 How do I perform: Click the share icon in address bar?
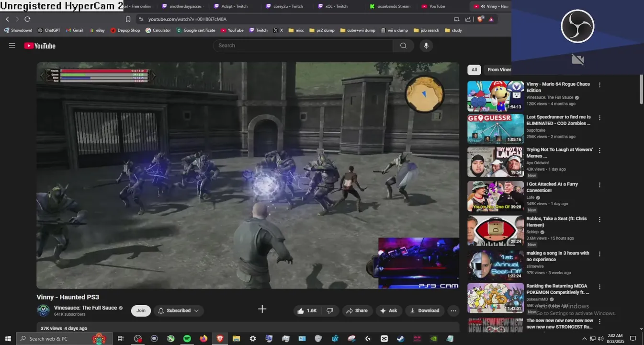[x=467, y=19]
